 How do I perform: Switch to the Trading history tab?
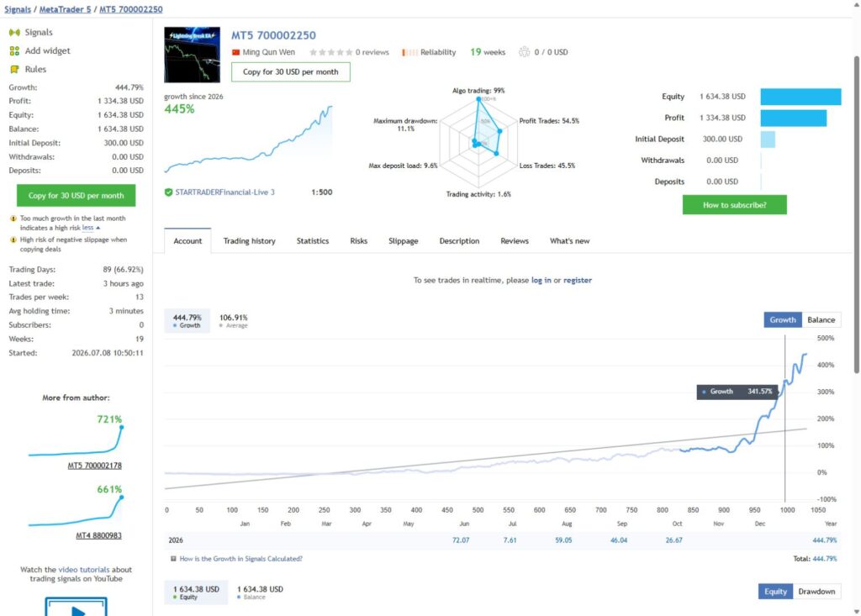(249, 241)
